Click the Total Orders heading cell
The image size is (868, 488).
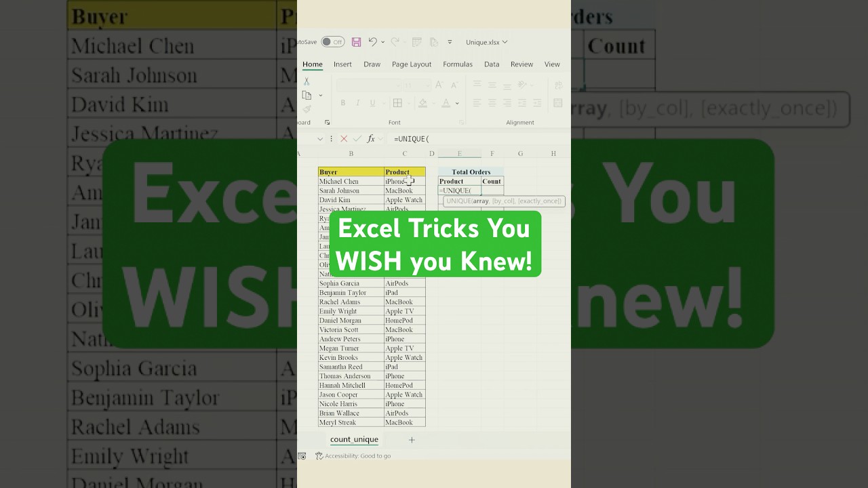point(471,172)
